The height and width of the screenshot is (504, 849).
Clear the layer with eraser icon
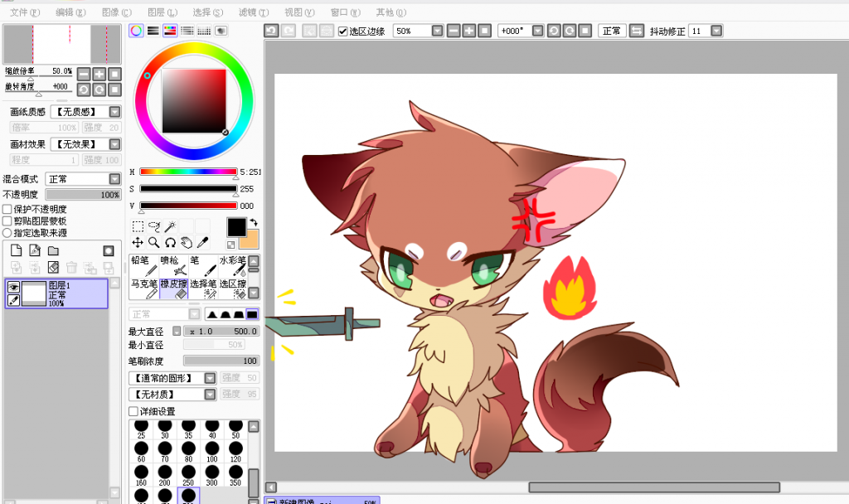coord(53,267)
